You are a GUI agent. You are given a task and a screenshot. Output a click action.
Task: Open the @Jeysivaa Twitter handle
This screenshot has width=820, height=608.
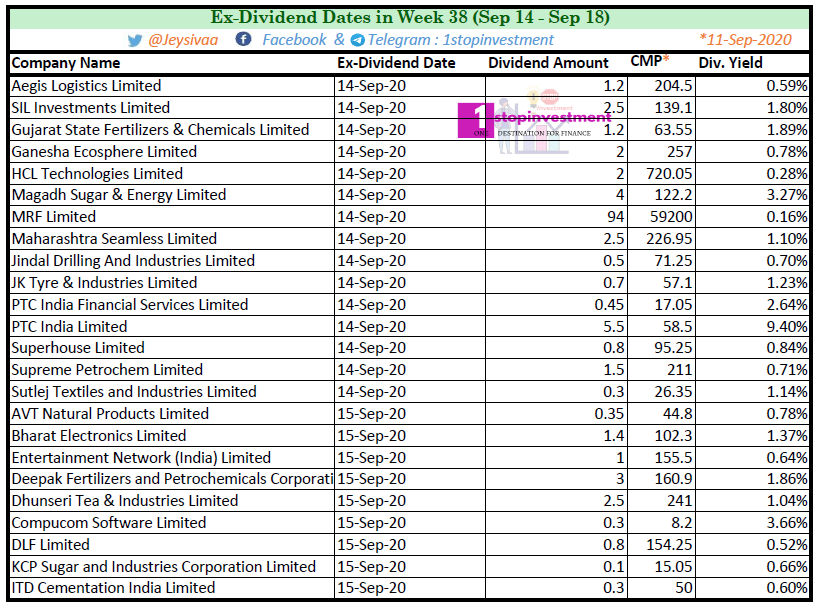pyautogui.click(x=183, y=40)
